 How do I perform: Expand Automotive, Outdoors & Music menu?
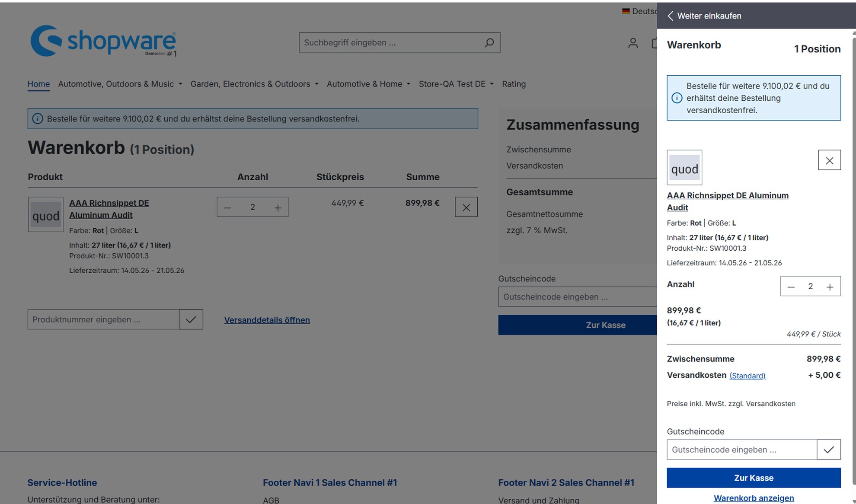120,84
